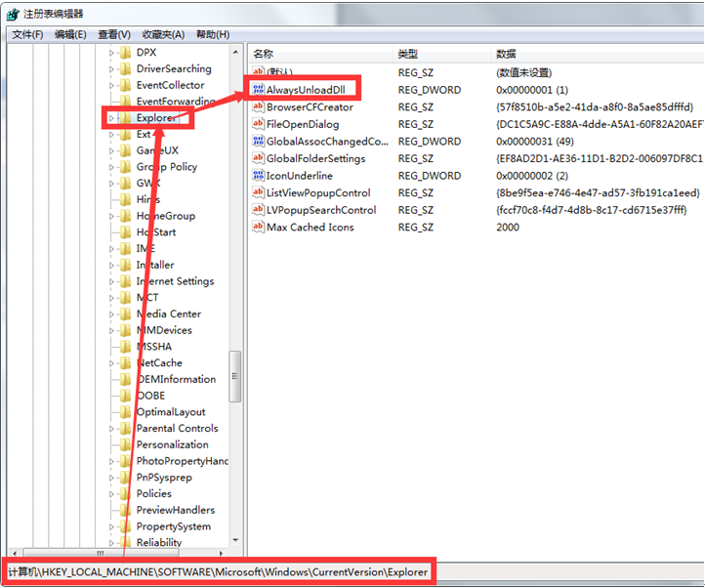
Task: Open the 编辑(E) menu
Action: (70, 34)
